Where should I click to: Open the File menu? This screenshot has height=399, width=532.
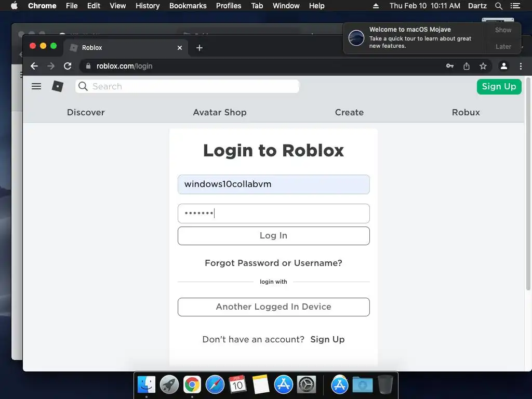tap(72, 6)
